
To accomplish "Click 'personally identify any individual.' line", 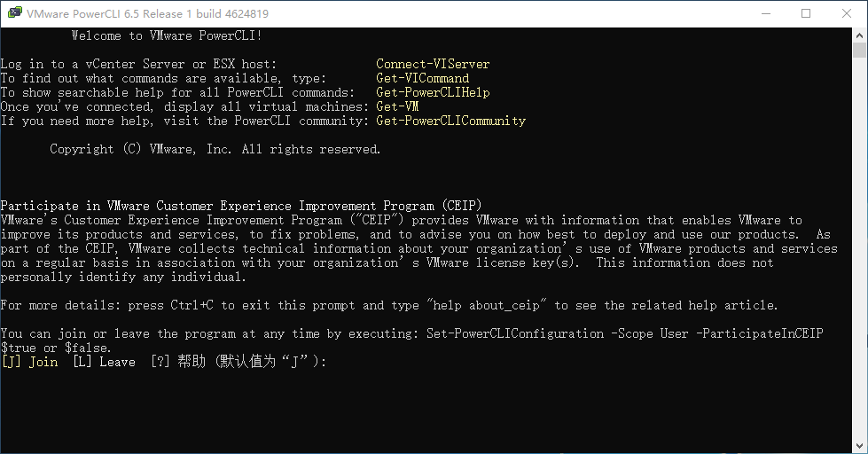I will 123,277.
